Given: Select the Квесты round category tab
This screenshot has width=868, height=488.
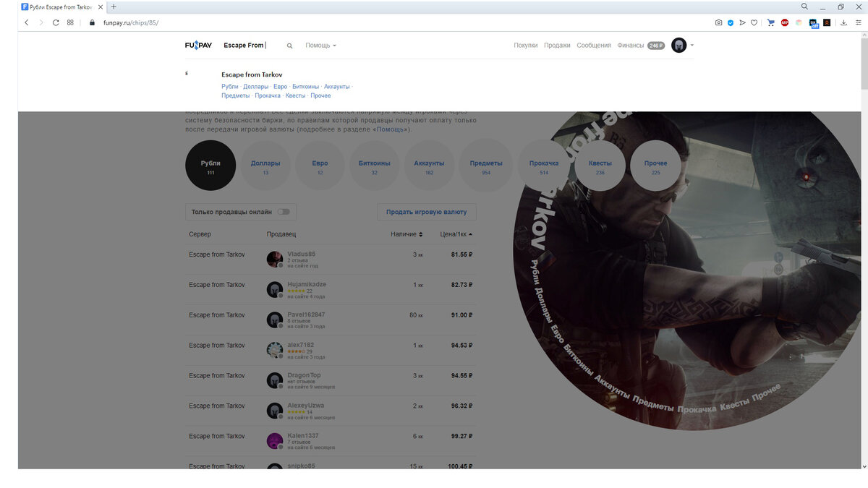Looking at the screenshot, I should coord(600,166).
